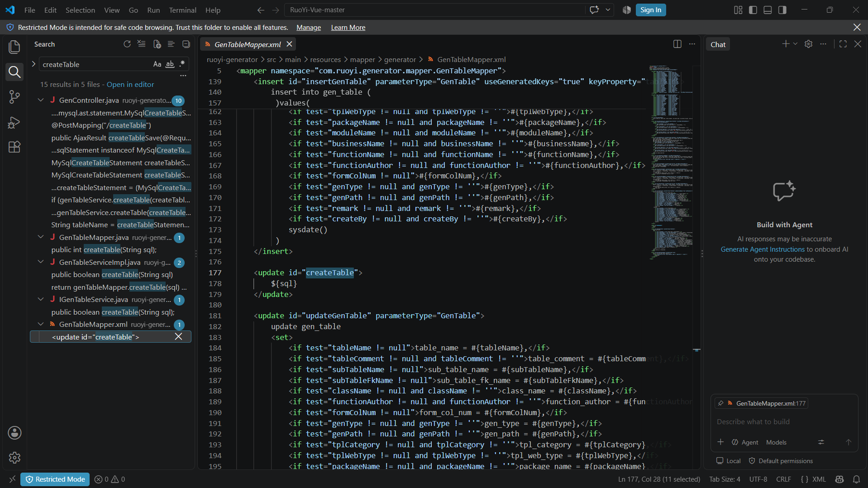Open the Agent mode dropdown
The image size is (868, 488).
pyautogui.click(x=745, y=442)
